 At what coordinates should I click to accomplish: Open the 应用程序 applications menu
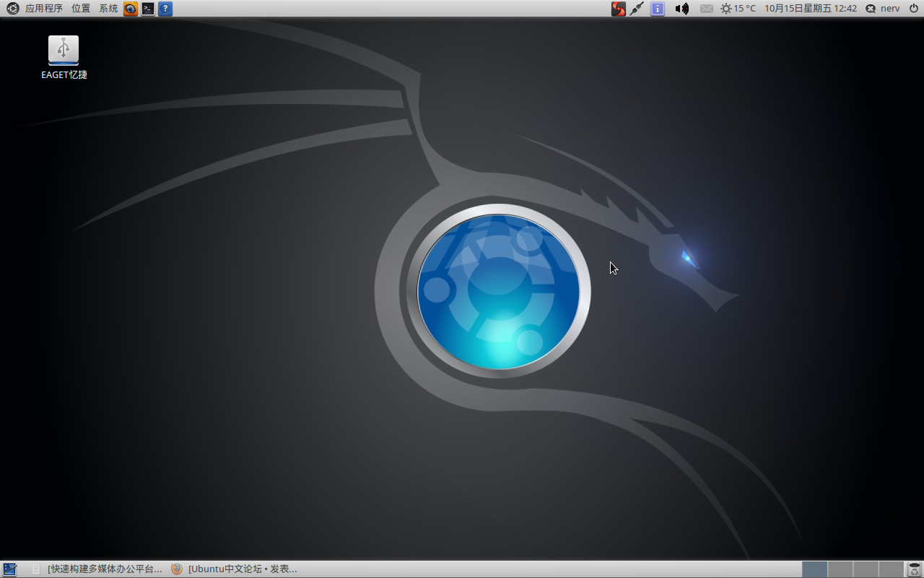click(x=44, y=9)
